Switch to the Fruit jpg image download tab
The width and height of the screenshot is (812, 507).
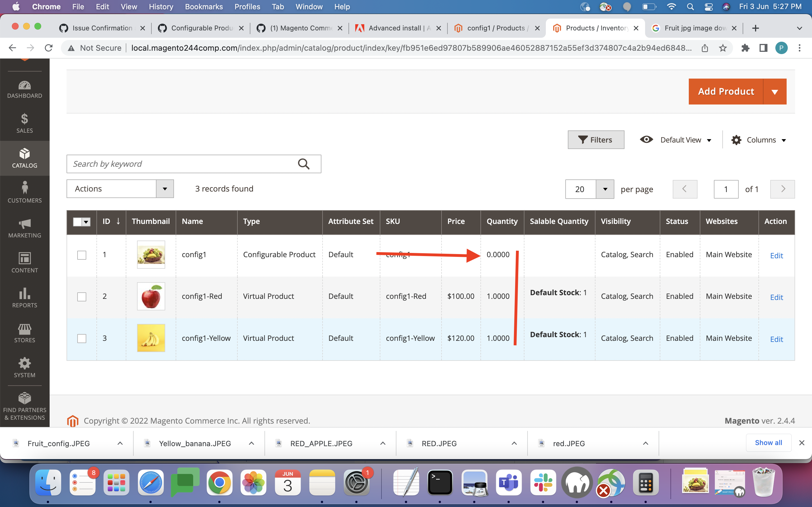click(693, 28)
